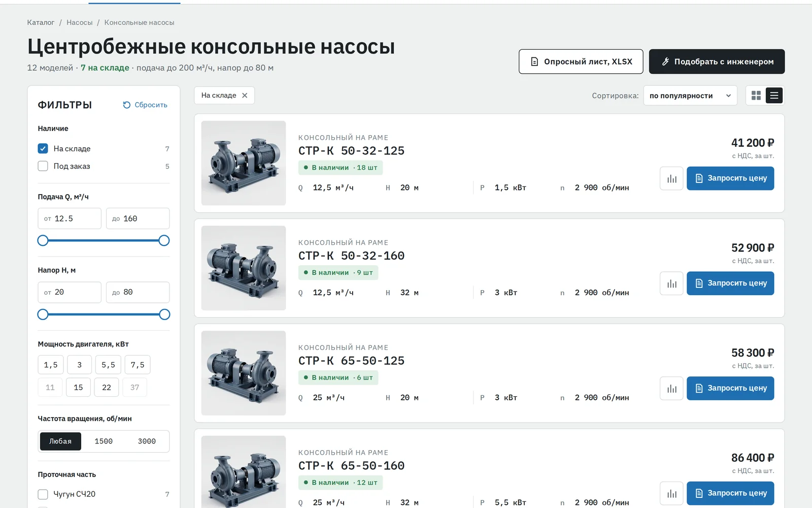The width and height of the screenshot is (812, 508).
Task: Focus the Напор 'до 80' field
Action: pos(138,292)
